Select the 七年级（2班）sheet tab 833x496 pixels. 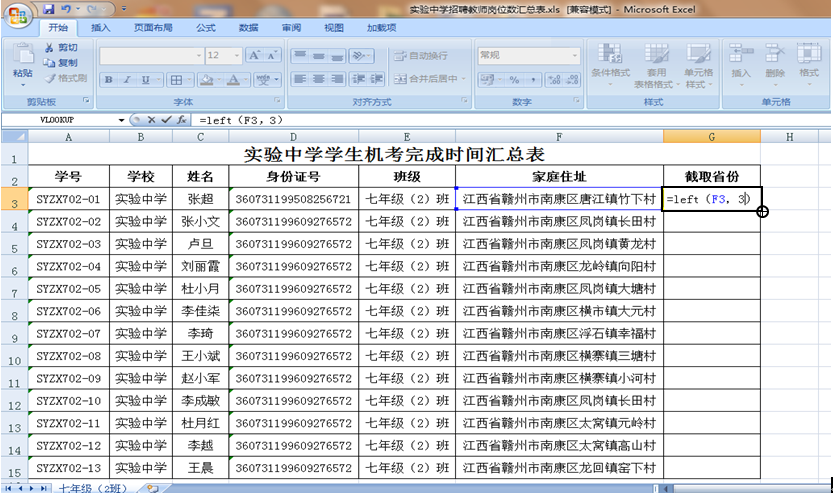(94, 489)
